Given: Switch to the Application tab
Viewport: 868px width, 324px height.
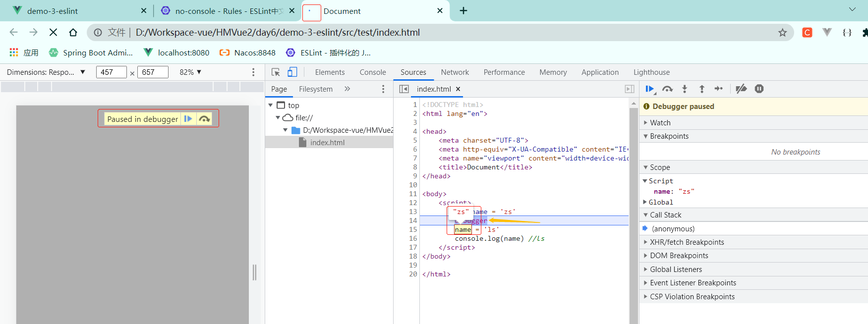Looking at the screenshot, I should pos(600,72).
